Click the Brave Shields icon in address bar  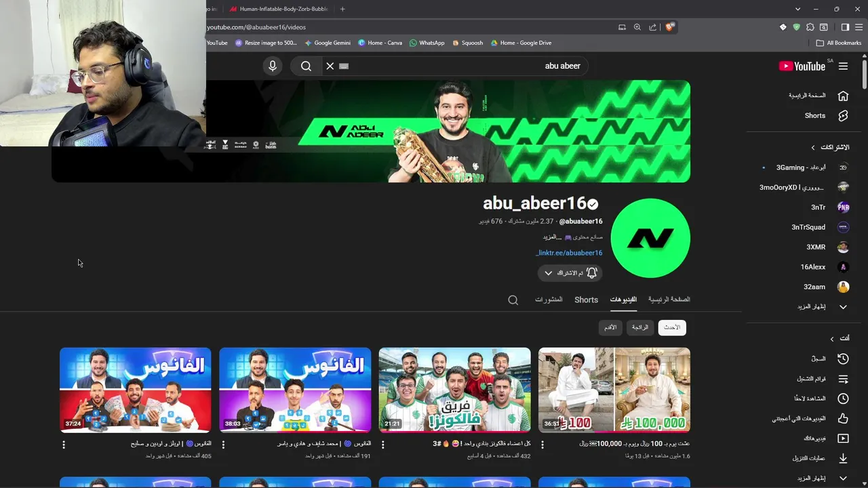pyautogui.click(x=669, y=27)
